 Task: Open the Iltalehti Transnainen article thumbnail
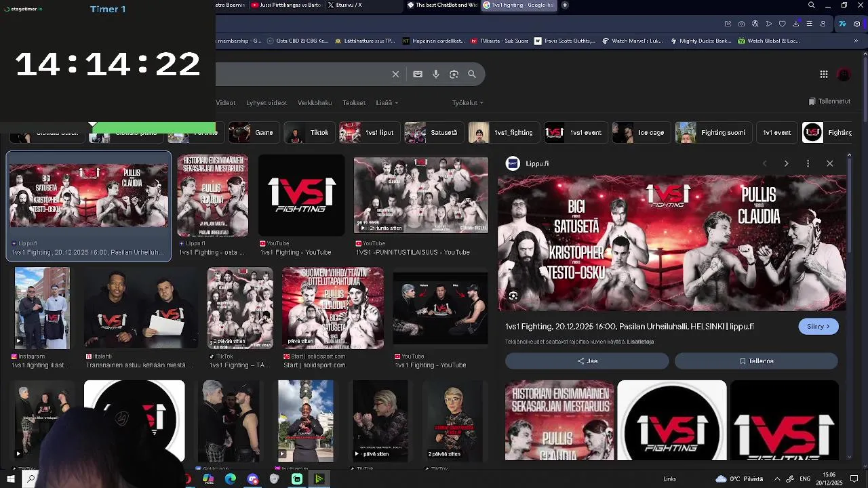[x=141, y=308]
